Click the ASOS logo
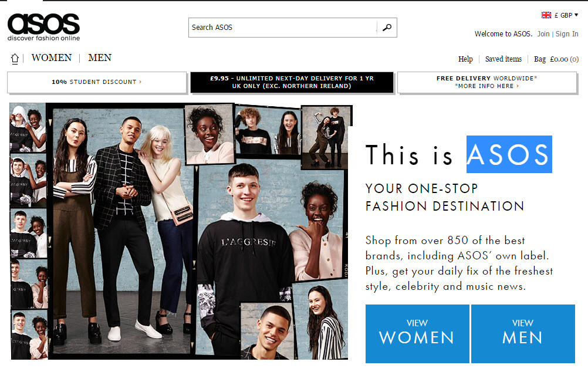 [43, 27]
